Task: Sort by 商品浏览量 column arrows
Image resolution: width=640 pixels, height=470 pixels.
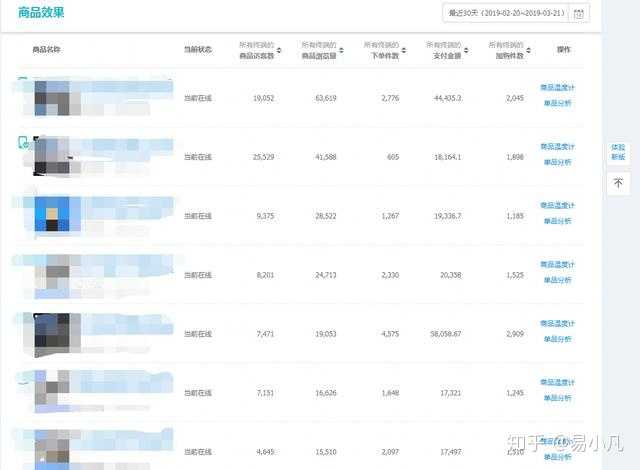Action: click(x=341, y=50)
